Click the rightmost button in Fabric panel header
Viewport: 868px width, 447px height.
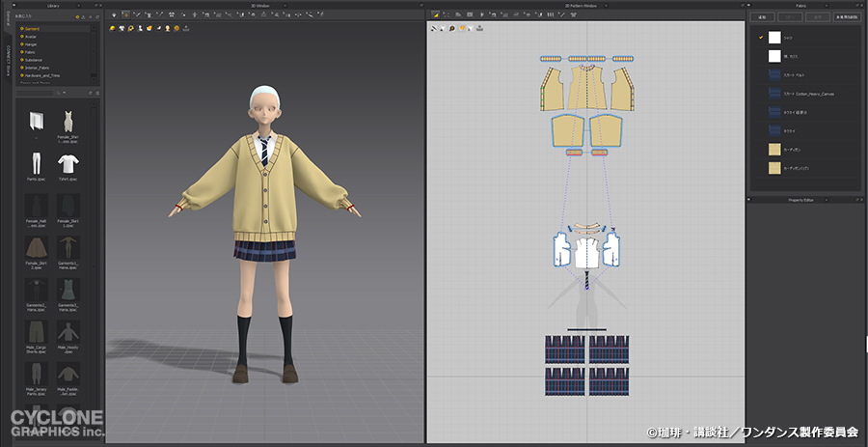tap(846, 17)
